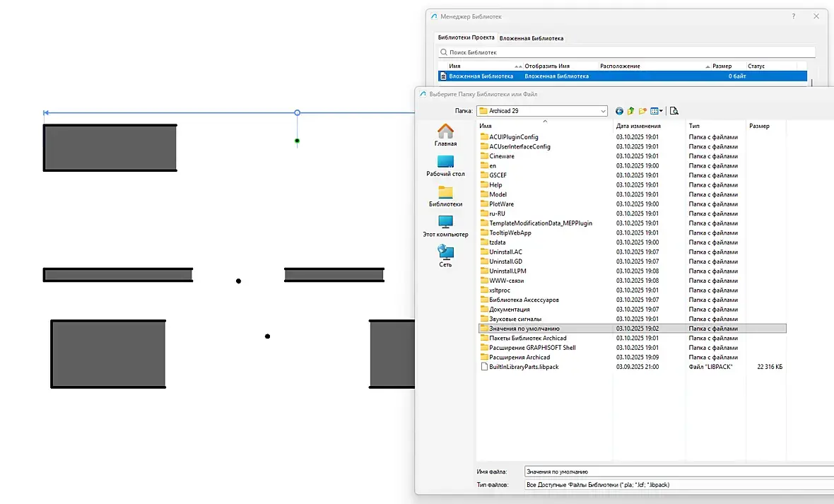Open Библиотеки in places sidebar

[446, 196]
